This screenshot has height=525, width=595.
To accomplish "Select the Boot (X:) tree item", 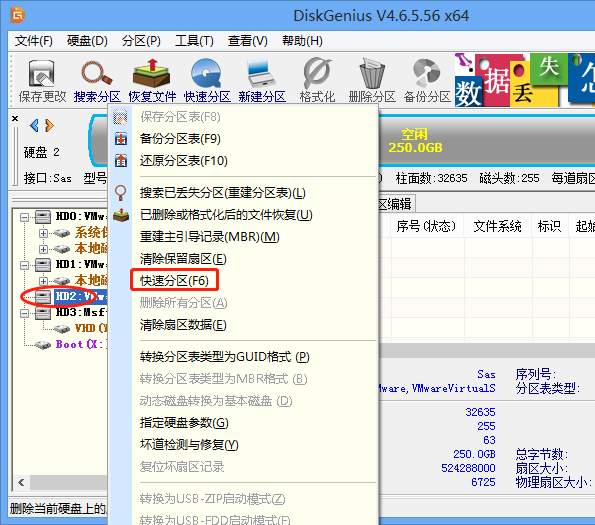I will 81,344.
